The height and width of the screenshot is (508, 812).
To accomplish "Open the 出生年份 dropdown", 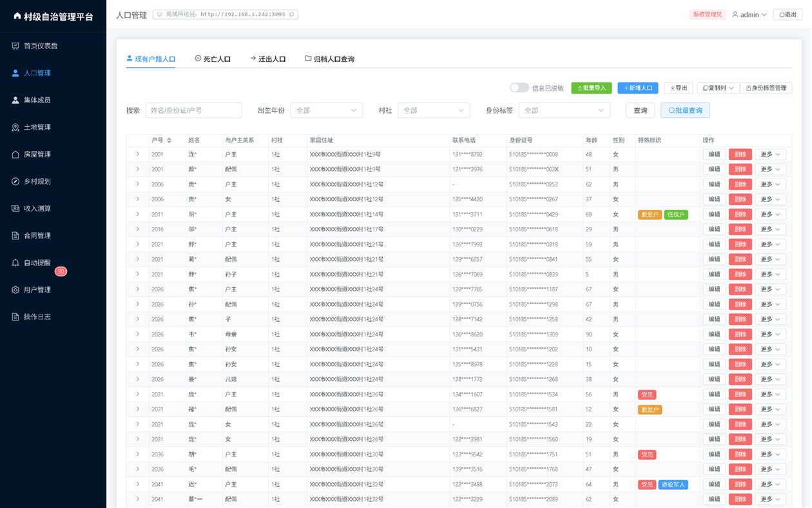I will tap(327, 110).
